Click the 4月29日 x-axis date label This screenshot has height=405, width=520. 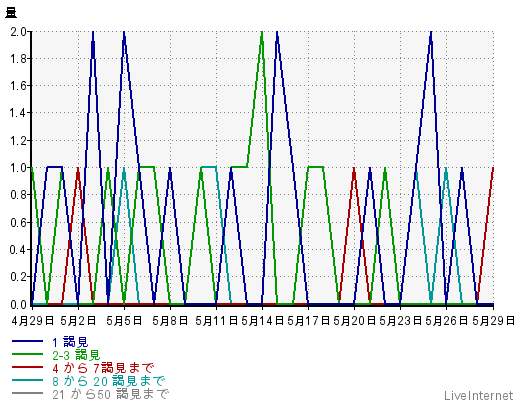(32, 321)
